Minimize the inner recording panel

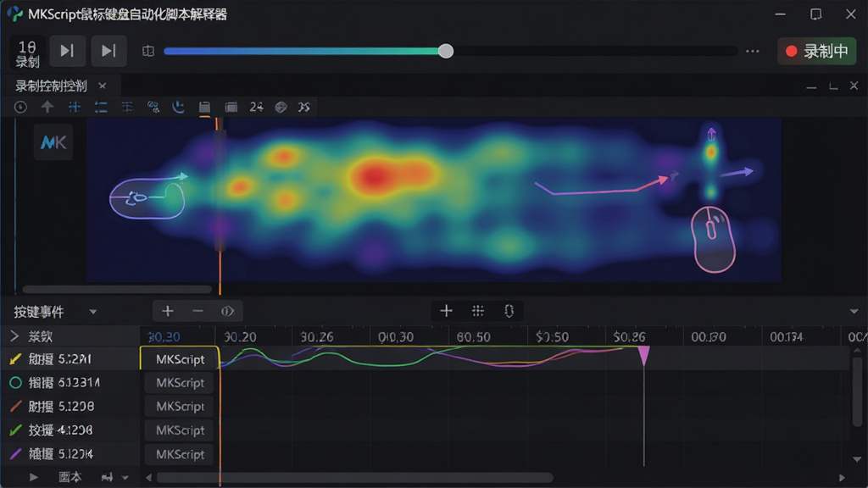(x=811, y=86)
